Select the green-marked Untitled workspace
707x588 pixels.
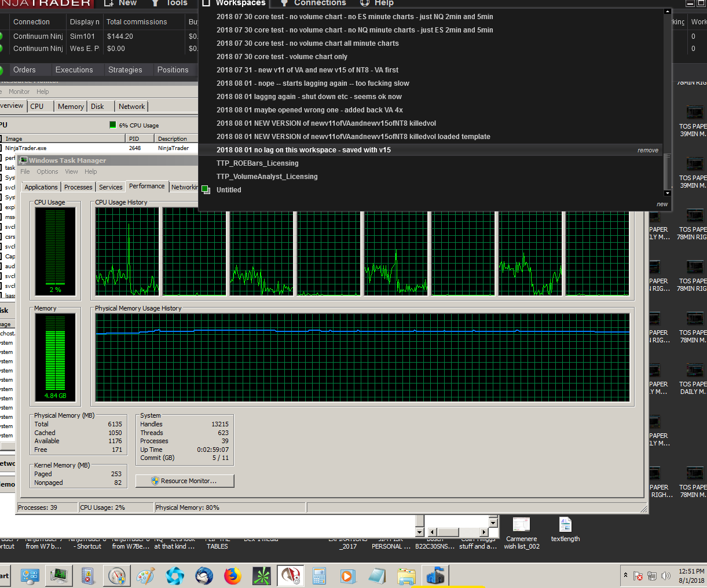229,190
